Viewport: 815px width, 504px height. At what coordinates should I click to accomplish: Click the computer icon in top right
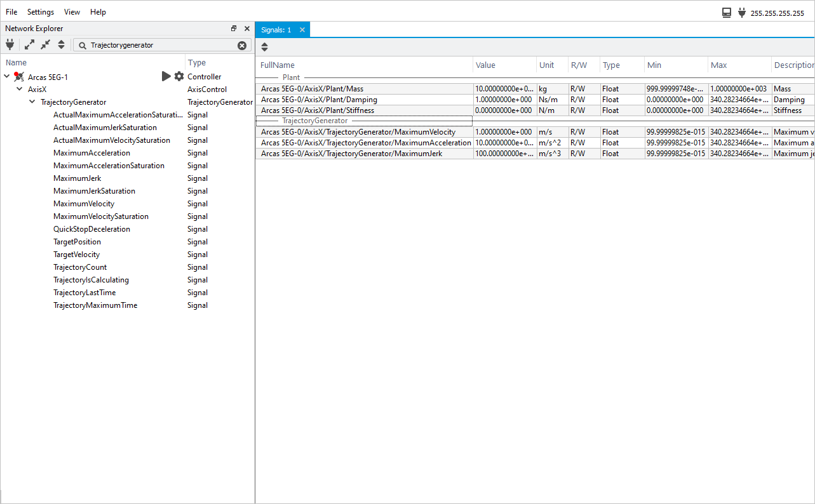pyautogui.click(x=727, y=13)
